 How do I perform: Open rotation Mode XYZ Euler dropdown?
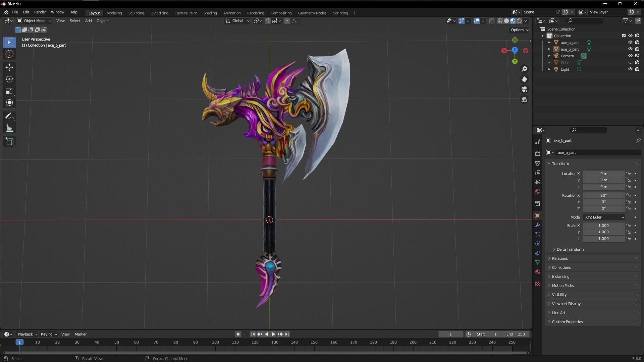(604, 217)
